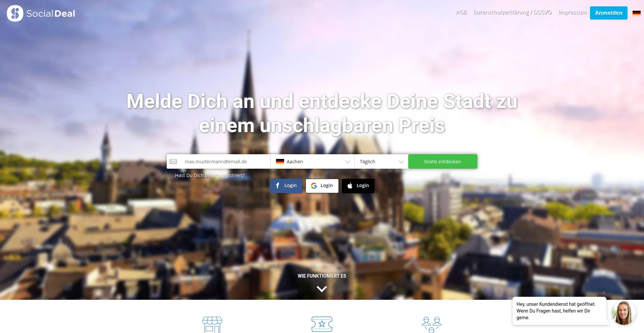Click the envelope icon in the email field

[173, 161]
